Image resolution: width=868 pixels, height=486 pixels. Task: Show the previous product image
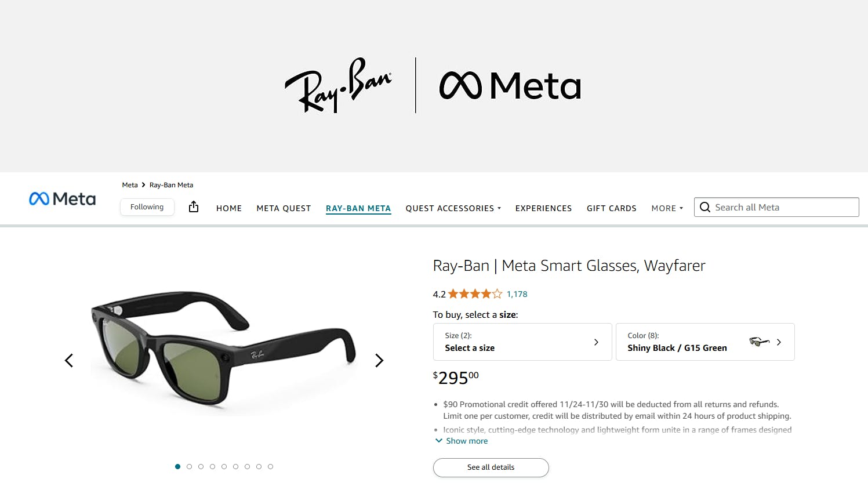click(x=69, y=361)
